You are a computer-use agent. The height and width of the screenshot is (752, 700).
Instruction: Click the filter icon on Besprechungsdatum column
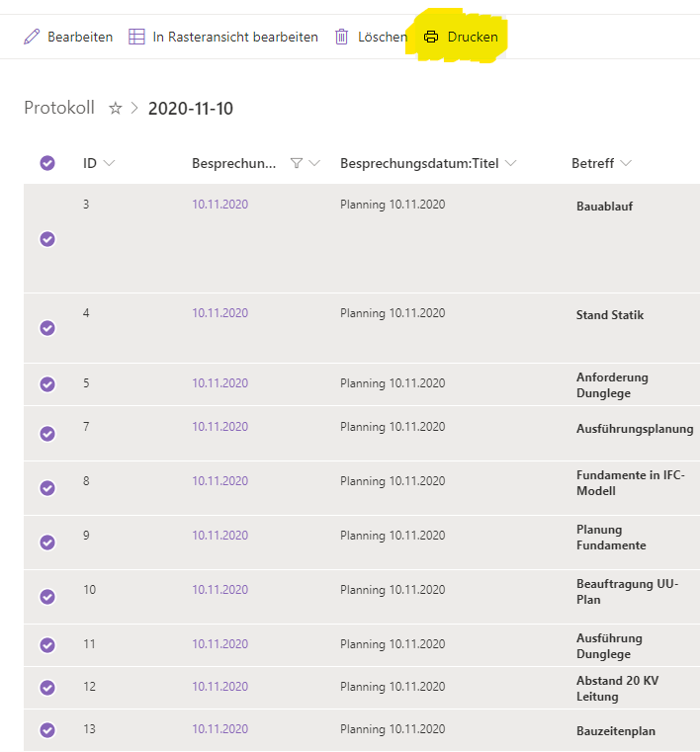click(x=297, y=164)
